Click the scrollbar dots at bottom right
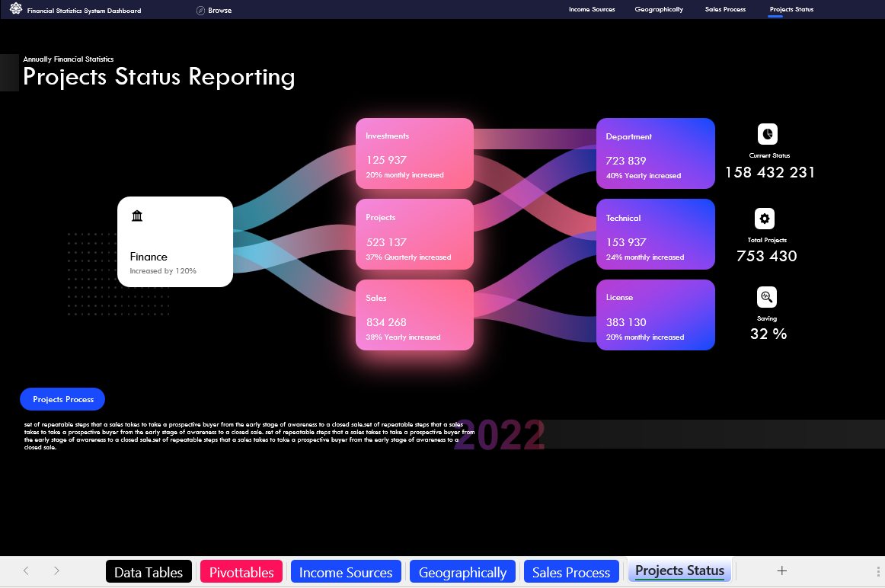This screenshot has width=885, height=588. [878, 570]
